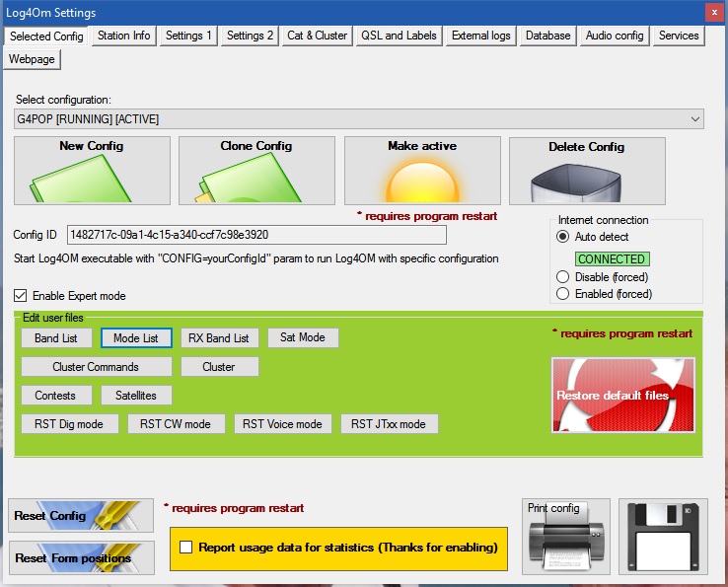
Task: Click inside the Config ID field
Action: click(x=256, y=235)
